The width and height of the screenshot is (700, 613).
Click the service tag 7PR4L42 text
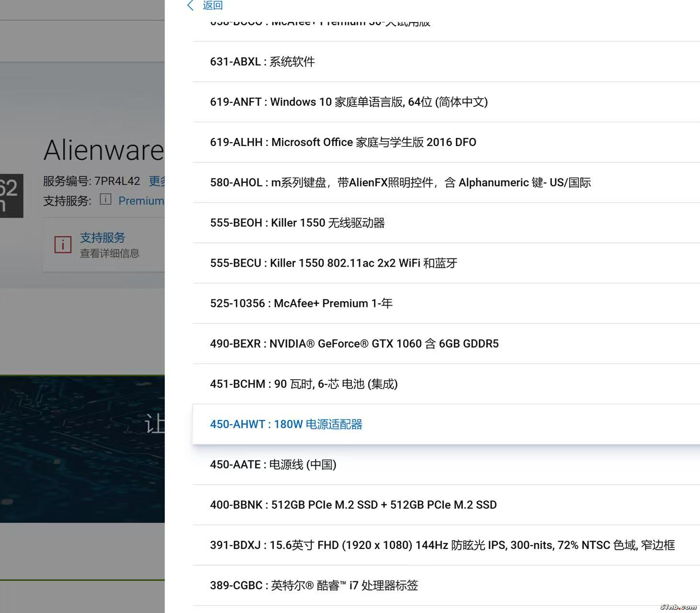117,181
